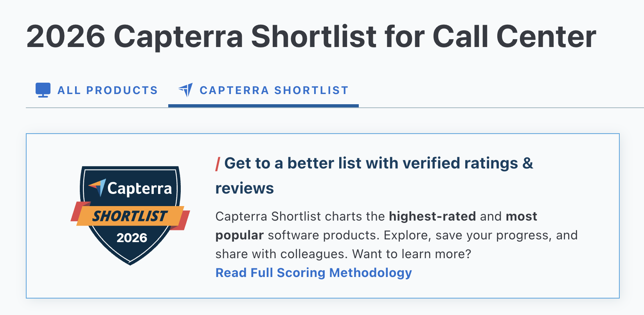The width and height of the screenshot is (644, 315).
Task: Switch to the All Products tab
Action: tap(108, 90)
